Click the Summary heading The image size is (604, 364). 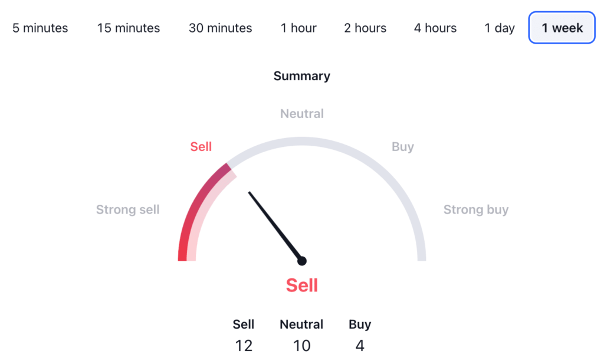301,76
